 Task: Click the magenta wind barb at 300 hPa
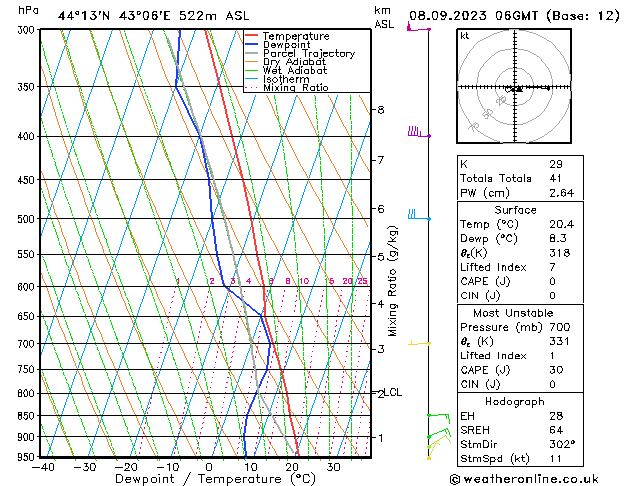(x=418, y=28)
